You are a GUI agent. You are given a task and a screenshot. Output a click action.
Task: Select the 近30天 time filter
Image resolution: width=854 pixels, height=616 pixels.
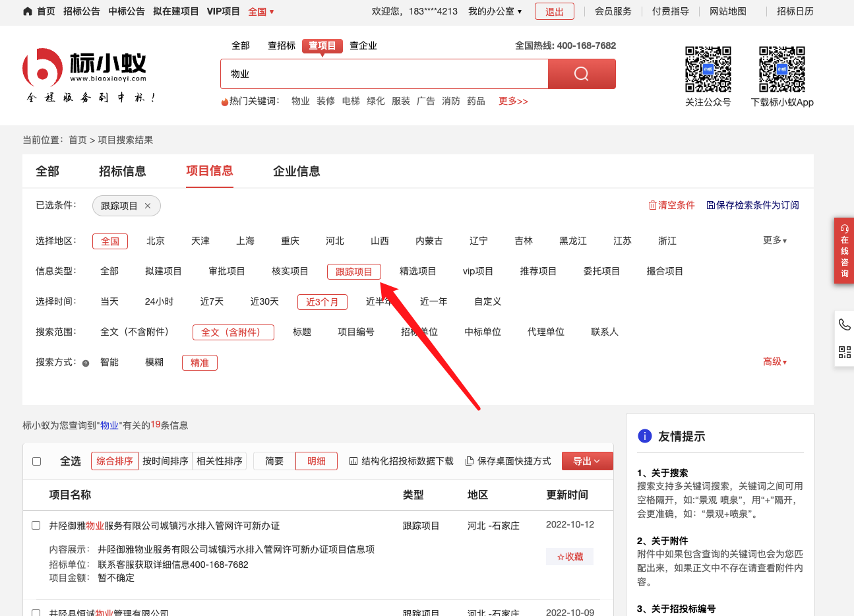(x=264, y=301)
